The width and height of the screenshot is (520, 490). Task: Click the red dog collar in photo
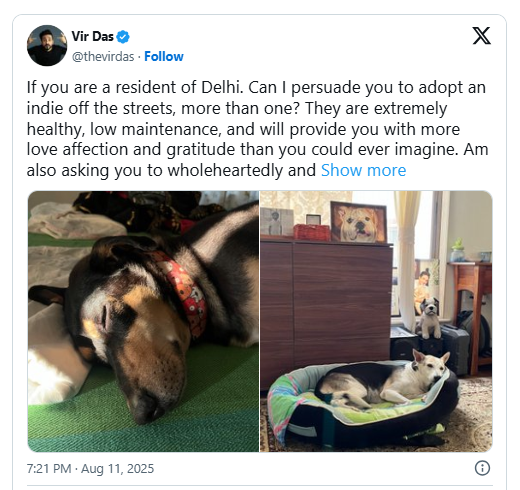coord(182,292)
